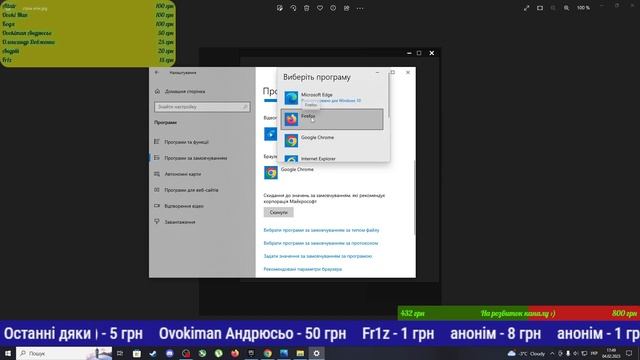640x360 pixels.
Task: Click the 100 % zoom level value
Action: (583, 8)
